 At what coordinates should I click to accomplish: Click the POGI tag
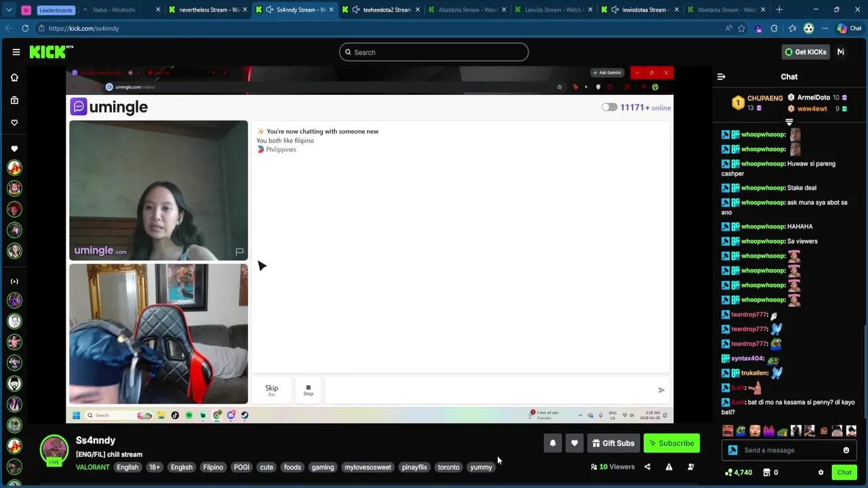[241, 467]
